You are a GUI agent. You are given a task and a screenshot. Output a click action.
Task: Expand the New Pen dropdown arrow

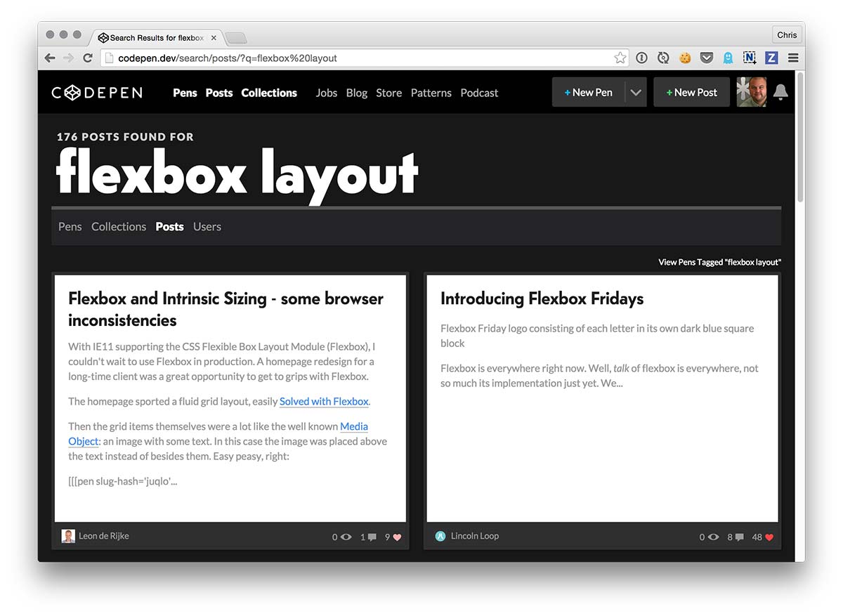pos(636,92)
